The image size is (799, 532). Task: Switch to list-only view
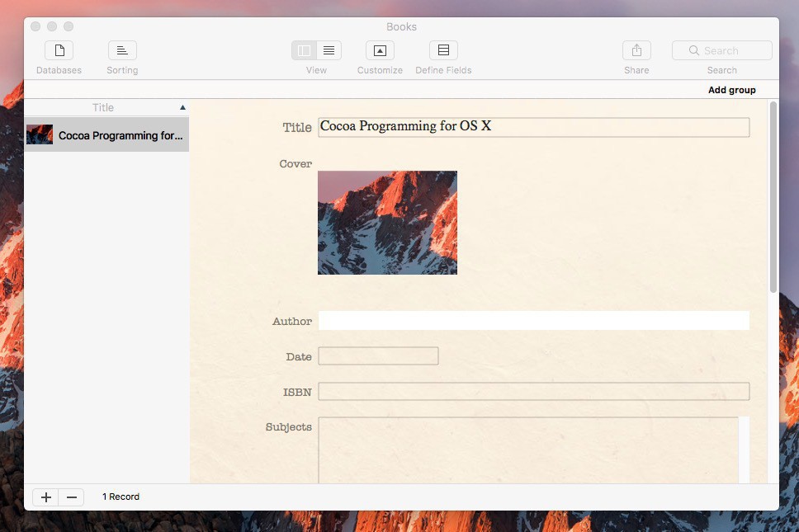pos(329,50)
